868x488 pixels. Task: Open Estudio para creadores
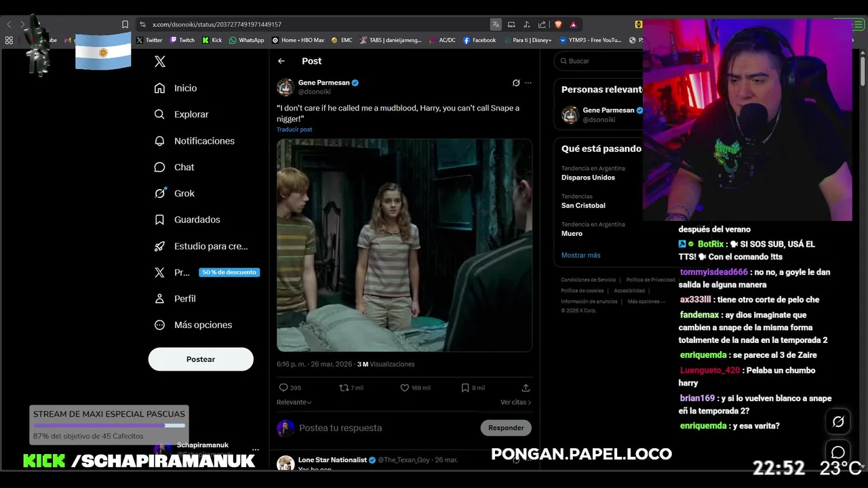click(x=201, y=246)
